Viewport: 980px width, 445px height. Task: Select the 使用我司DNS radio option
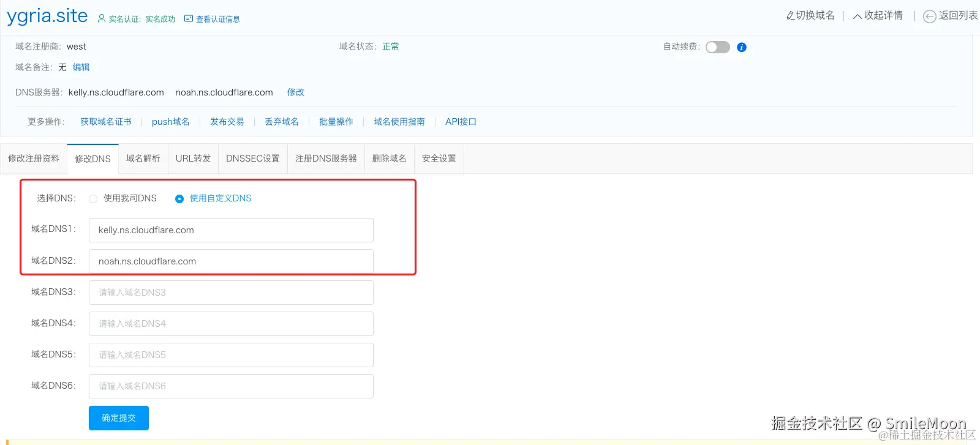pyautogui.click(x=93, y=199)
